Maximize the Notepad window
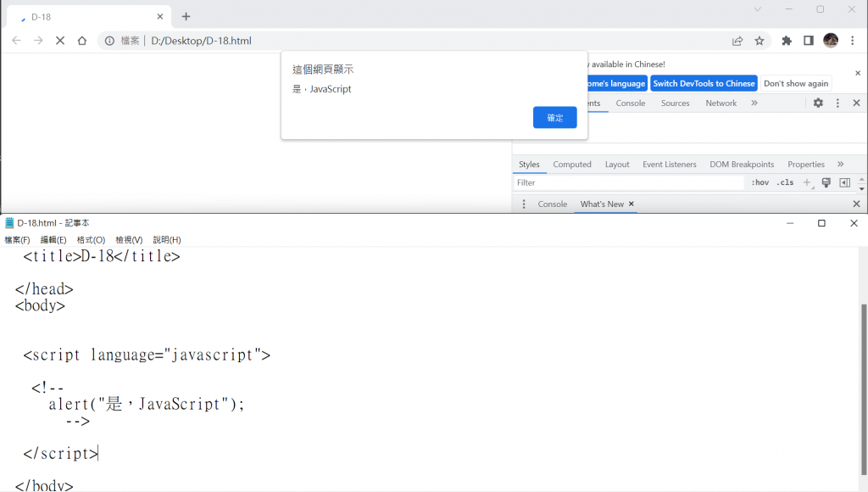 (x=821, y=223)
